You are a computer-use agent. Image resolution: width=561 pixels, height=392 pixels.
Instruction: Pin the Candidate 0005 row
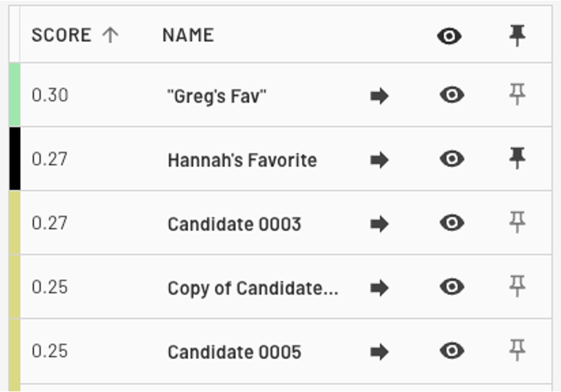(x=517, y=350)
